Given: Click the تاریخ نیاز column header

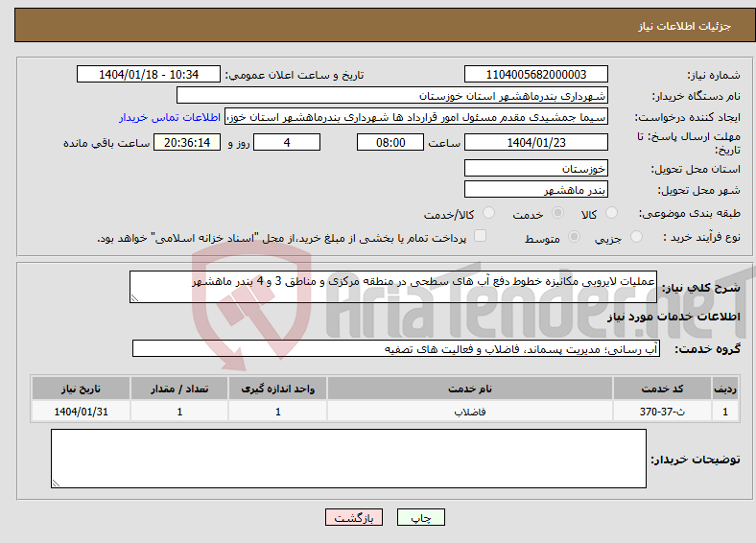Looking at the screenshot, I should click(81, 389).
